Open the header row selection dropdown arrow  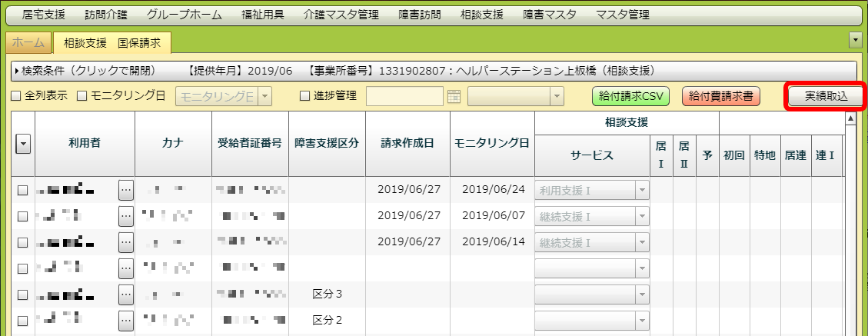[x=23, y=145]
